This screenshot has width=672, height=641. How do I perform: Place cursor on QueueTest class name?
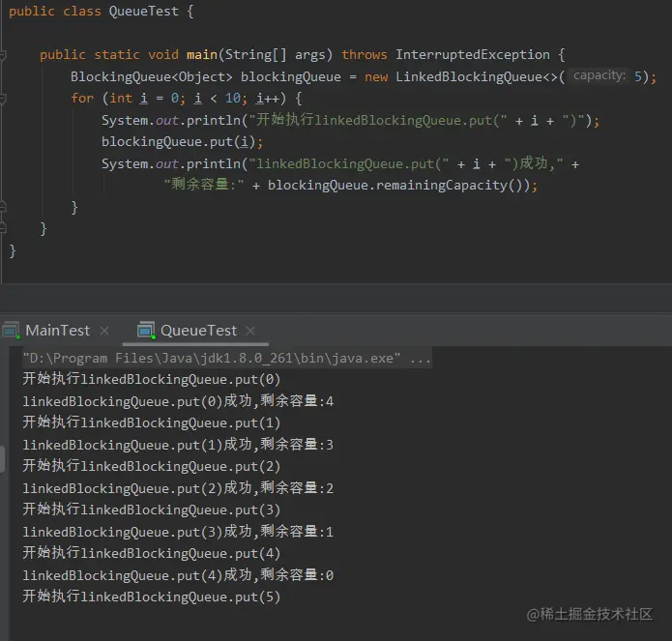point(143,12)
